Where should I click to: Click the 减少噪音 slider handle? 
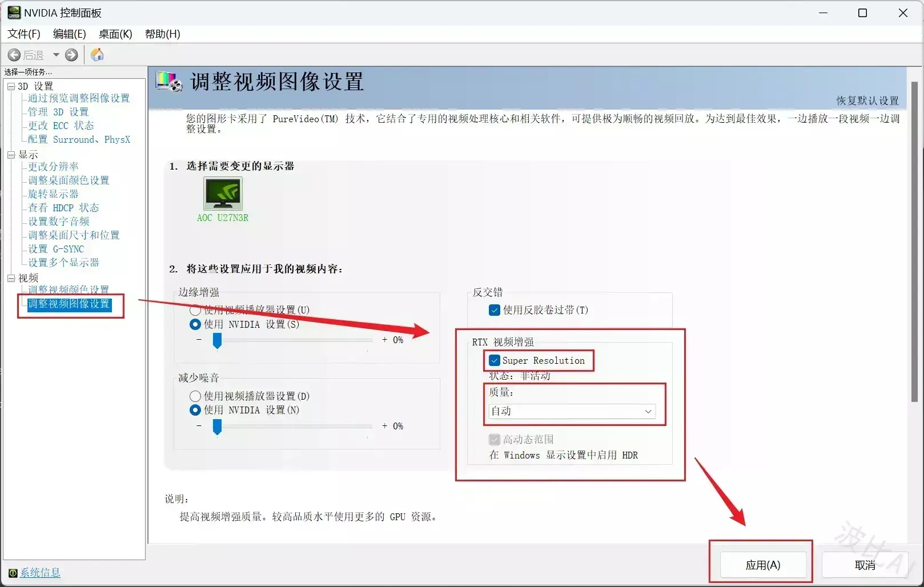coord(217,427)
